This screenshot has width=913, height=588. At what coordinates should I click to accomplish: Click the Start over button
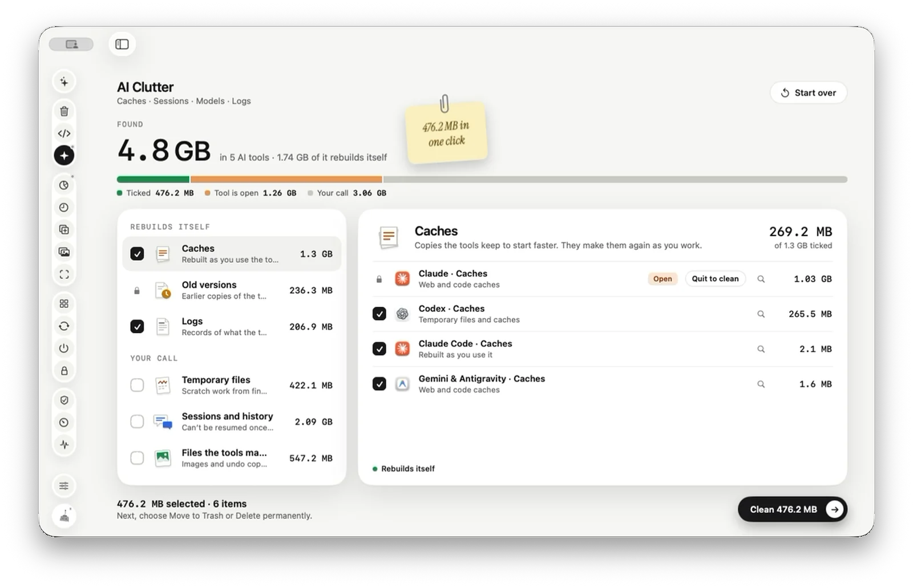click(808, 93)
